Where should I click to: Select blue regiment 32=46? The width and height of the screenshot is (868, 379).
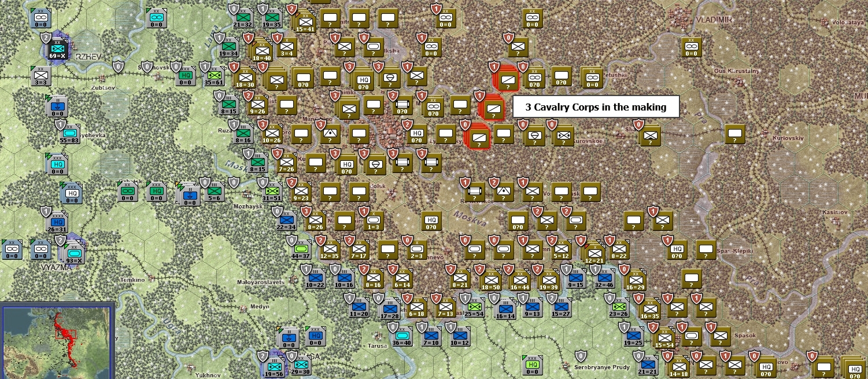pos(604,278)
